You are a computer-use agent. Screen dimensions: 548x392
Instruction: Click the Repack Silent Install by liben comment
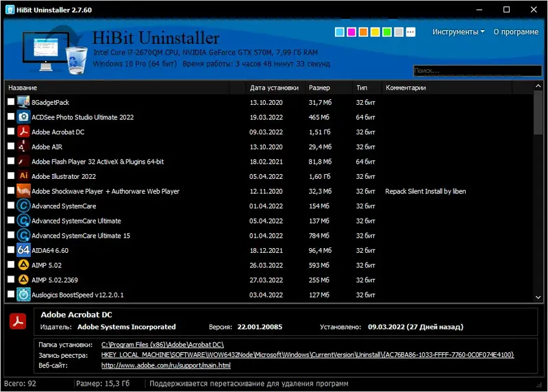425,191
